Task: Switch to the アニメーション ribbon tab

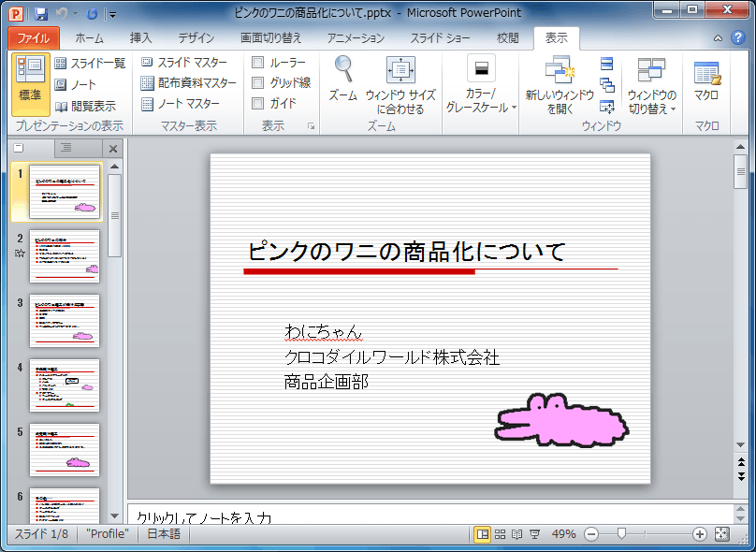Action: [x=356, y=38]
